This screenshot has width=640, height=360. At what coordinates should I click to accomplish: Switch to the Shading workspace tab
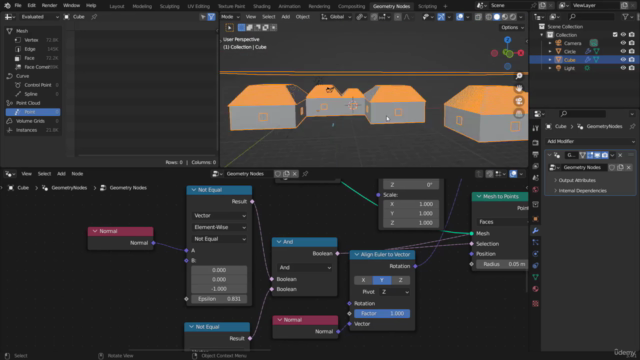click(x=262, y=6)
